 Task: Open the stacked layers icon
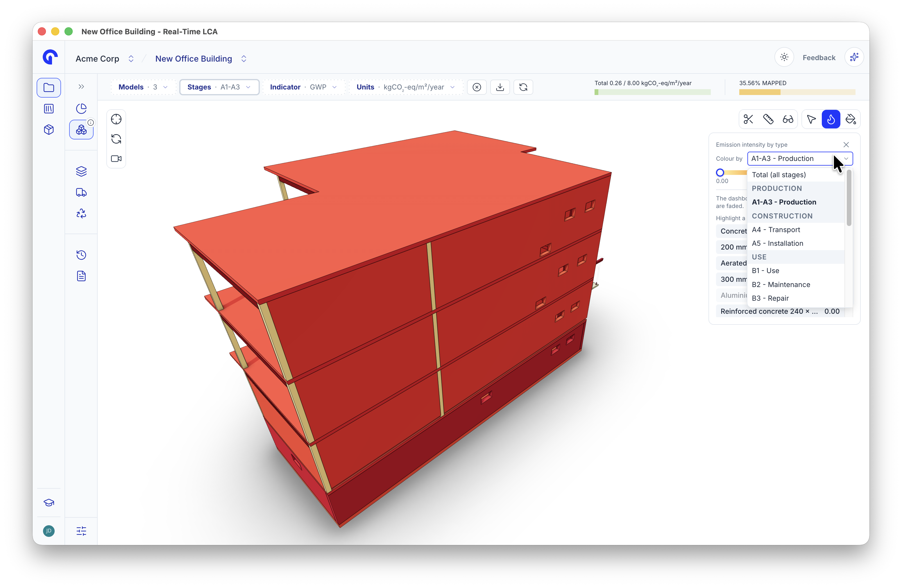point(81,171)
